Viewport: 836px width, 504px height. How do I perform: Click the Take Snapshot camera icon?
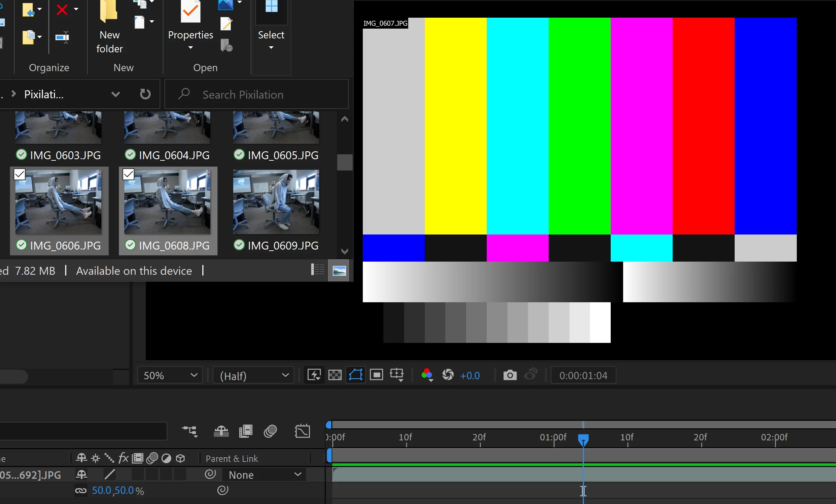click(510, 375)
